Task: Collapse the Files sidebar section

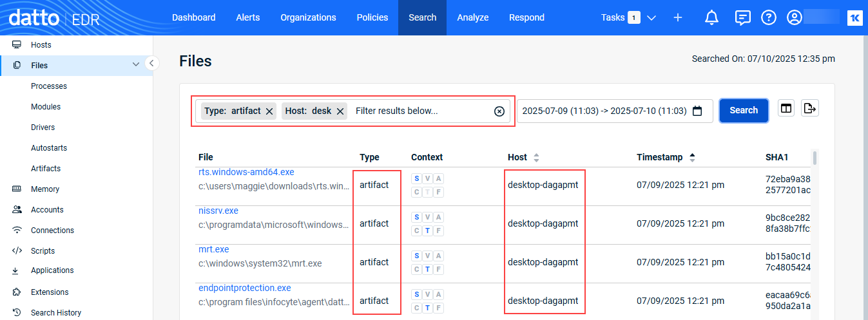Action: [x=135, y=65]
